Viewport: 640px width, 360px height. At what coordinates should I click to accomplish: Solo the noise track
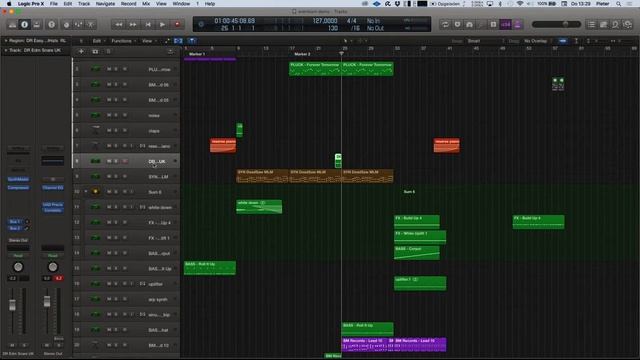click(116, 115)
